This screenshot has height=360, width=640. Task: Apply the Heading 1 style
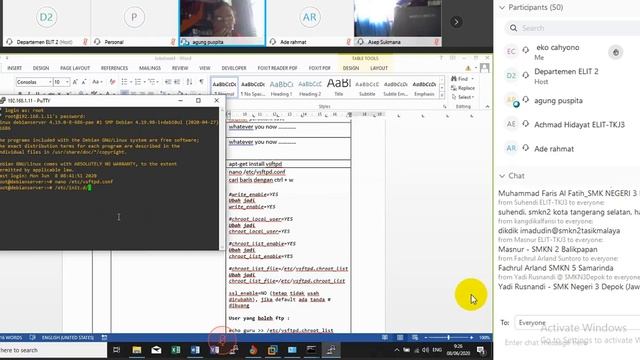coord(281,87)
